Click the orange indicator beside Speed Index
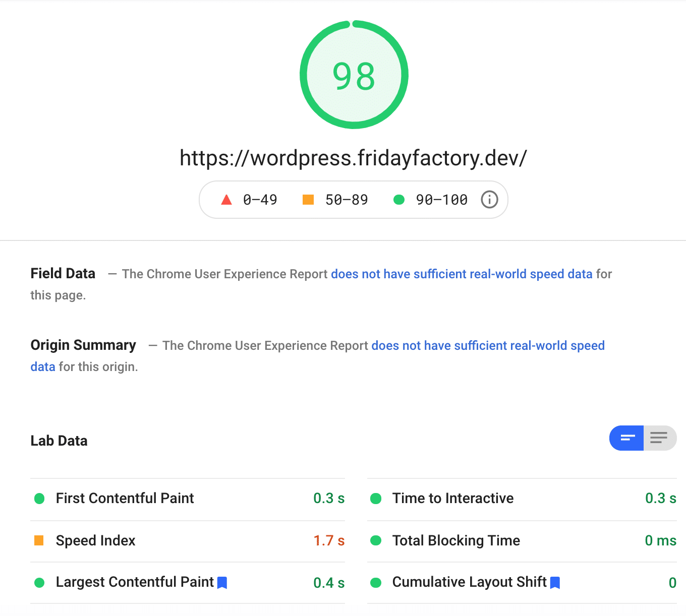The image size is (686, 616). click(40, 540)
